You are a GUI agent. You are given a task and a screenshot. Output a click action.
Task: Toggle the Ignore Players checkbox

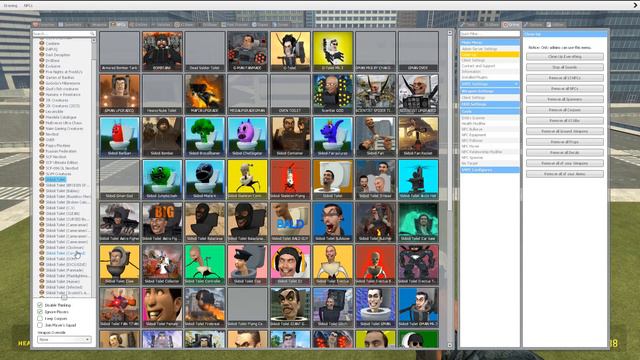[40, 311]
